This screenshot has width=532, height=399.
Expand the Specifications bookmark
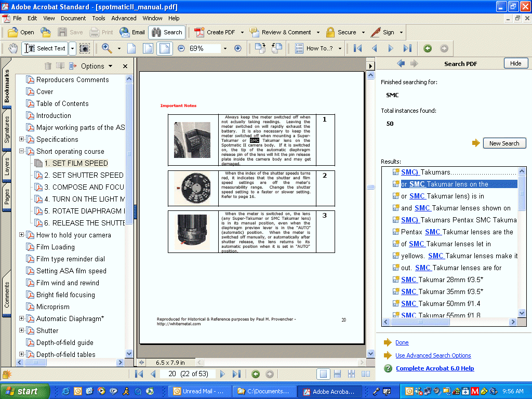(22, 139)
